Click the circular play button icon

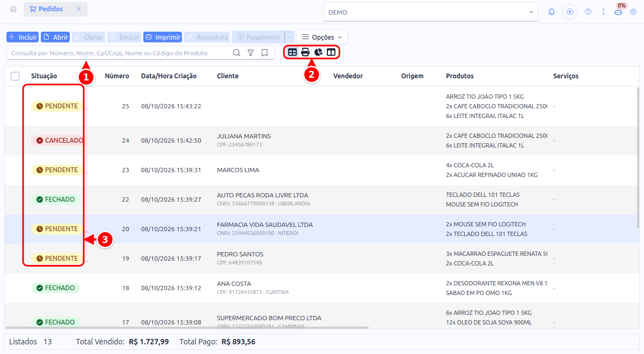click(570, 12)
